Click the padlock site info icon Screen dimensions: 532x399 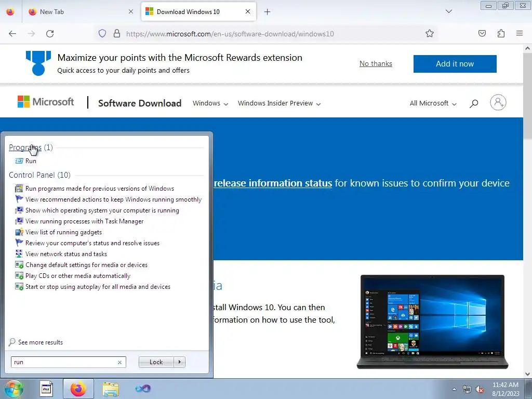117,33
